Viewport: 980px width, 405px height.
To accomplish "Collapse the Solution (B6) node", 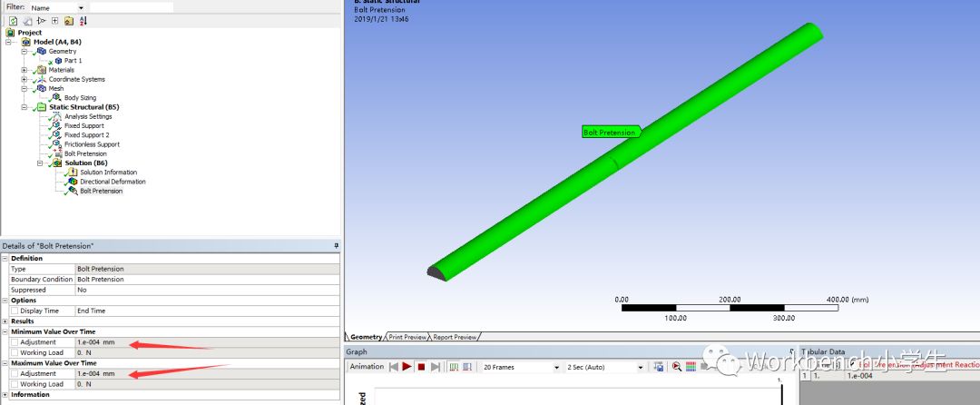I will pos(39,163).
